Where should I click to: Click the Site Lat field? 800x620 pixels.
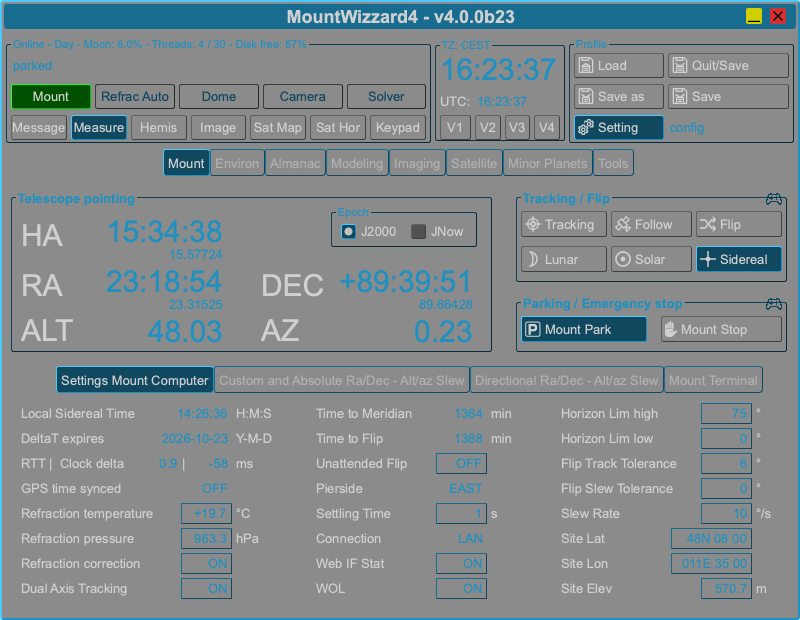click(712, 538)
